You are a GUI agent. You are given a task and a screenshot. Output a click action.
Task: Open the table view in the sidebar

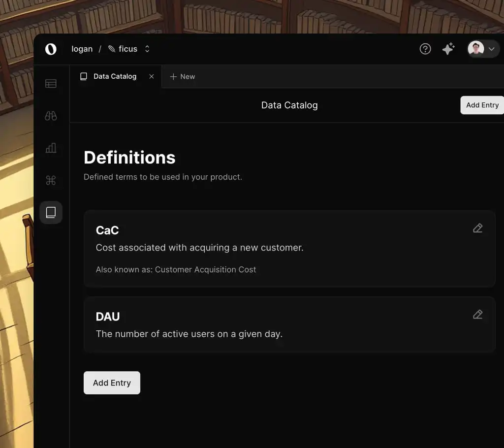(x=51, y=84)
